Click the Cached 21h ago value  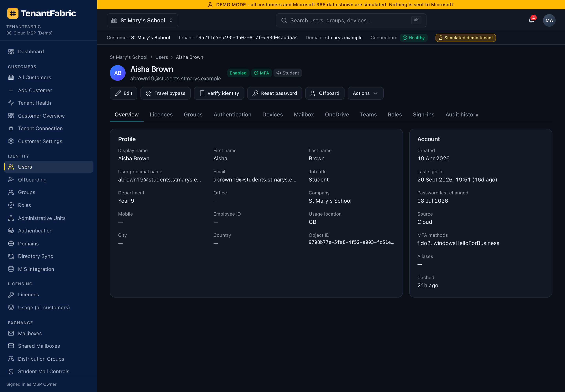coord(427,285)
